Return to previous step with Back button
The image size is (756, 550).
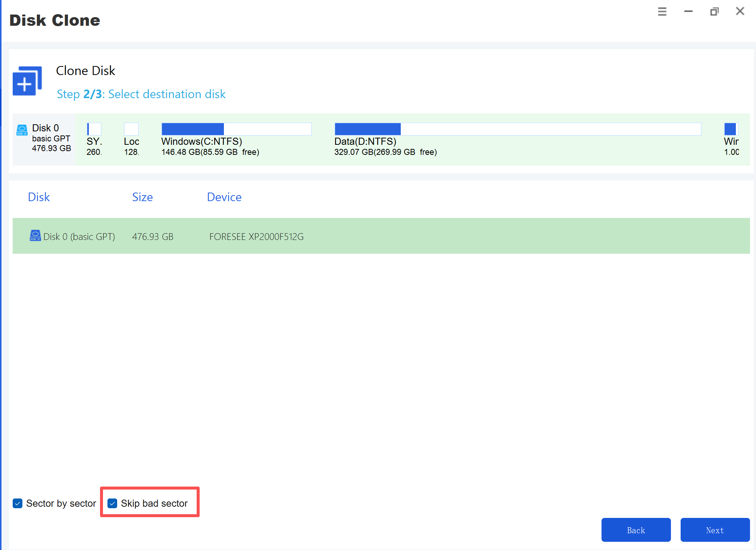coord(636,530)
